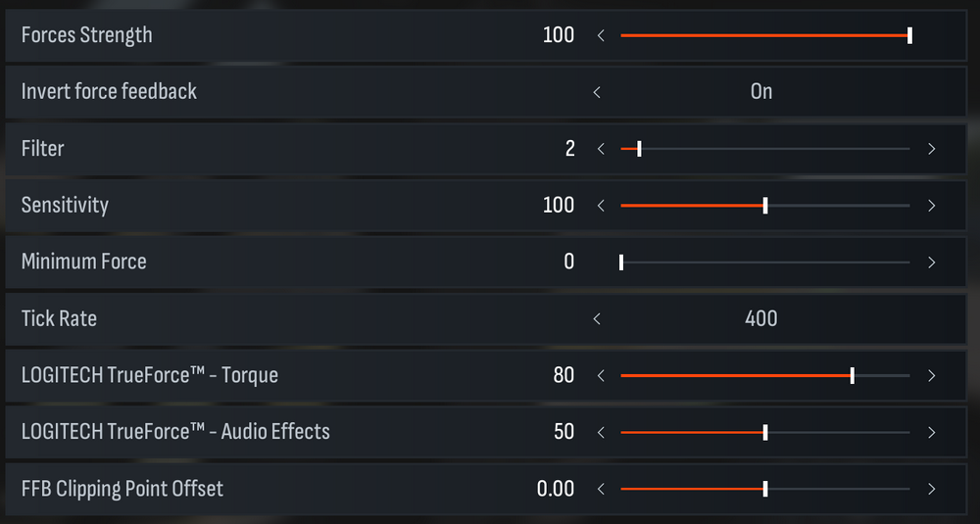The height and width of the screenshot is (524, 980).
Task: Decrease FFB Clipping Point Offset arrow
Action: click(601, 490)
